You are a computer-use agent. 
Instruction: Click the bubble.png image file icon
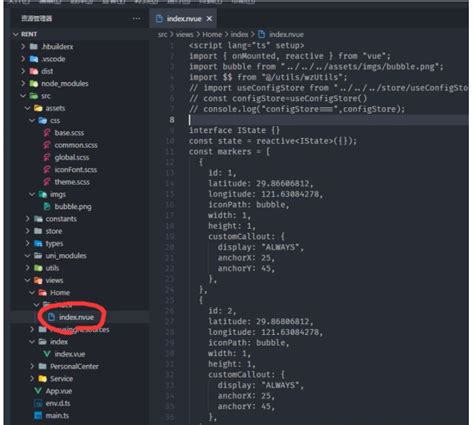click(x=47, y=207)
